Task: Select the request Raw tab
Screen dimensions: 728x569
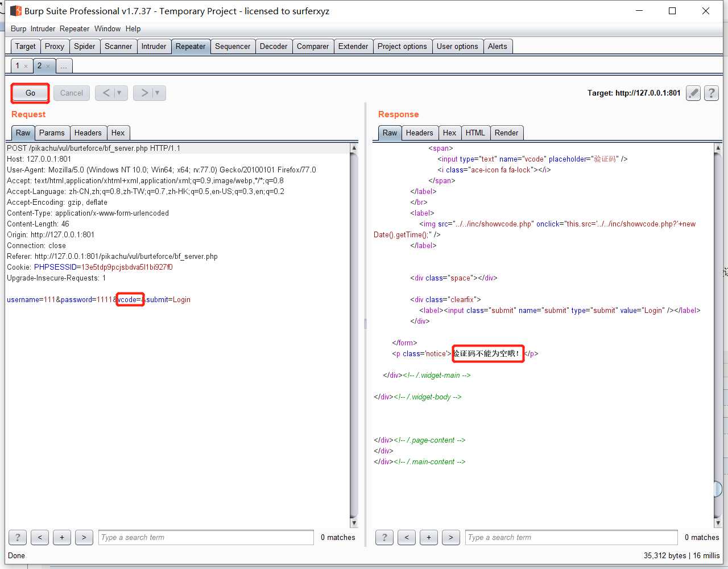Action: (23, 133)
